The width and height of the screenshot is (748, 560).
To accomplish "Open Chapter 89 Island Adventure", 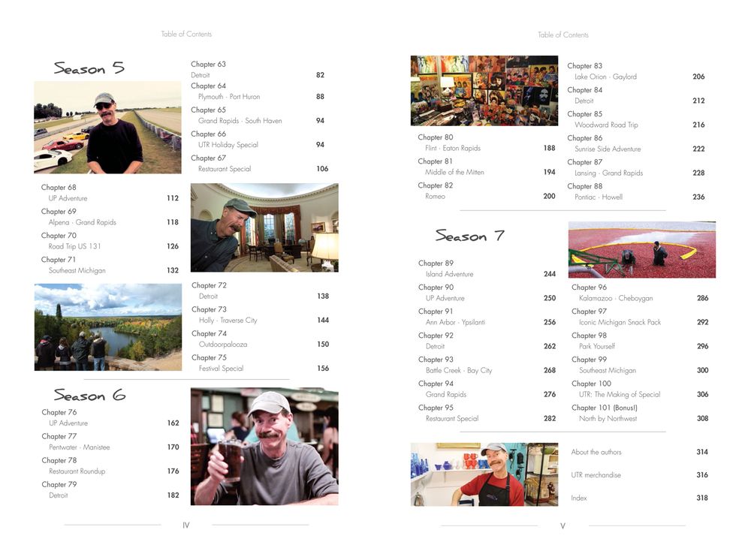I will (x=487, y=269).
